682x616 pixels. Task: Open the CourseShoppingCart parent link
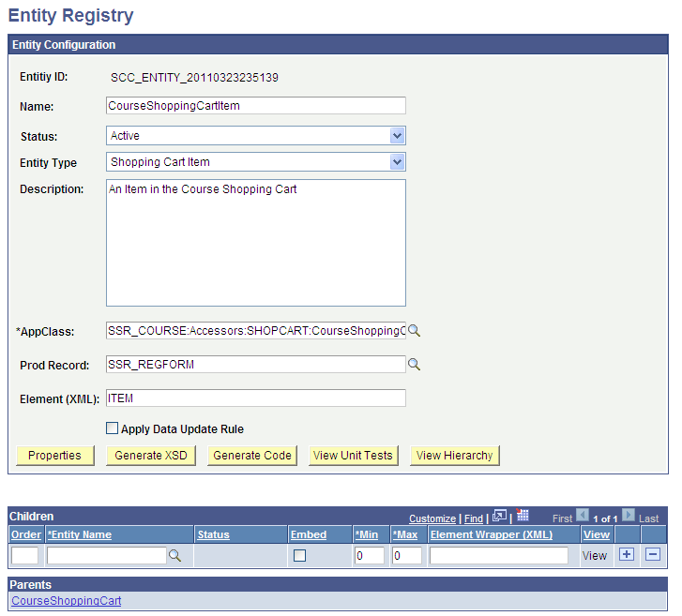66,601
